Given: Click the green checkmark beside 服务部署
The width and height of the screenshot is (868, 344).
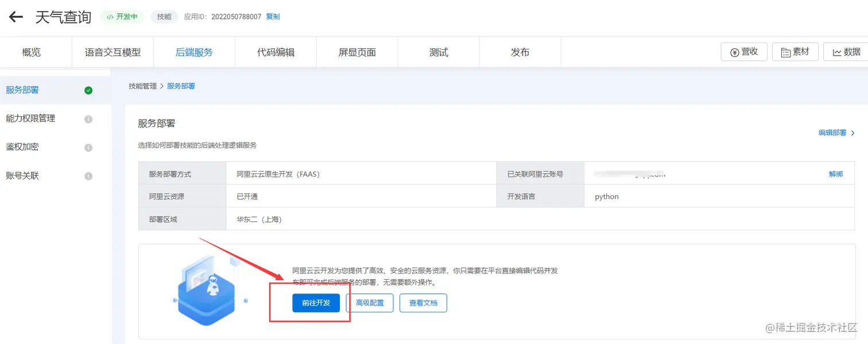Looking at the screenshot, I should [88, 90].
